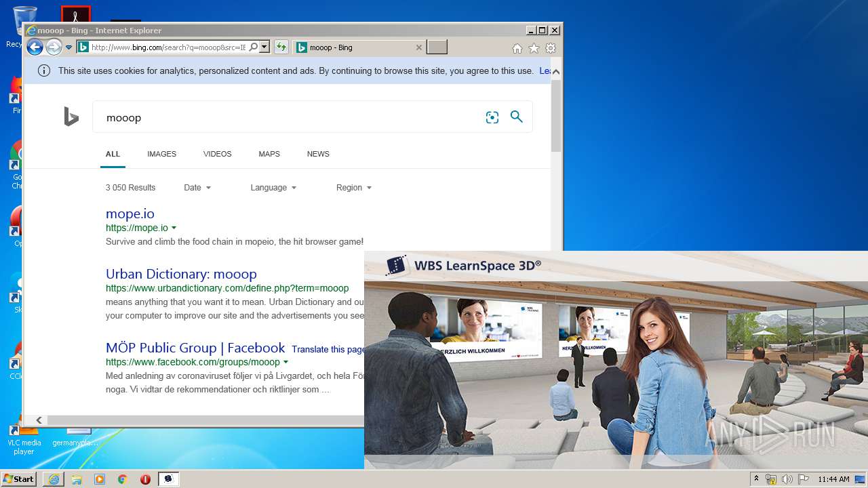
Task: Switch to the MAPS tab
Action: [x=269, y=154]
